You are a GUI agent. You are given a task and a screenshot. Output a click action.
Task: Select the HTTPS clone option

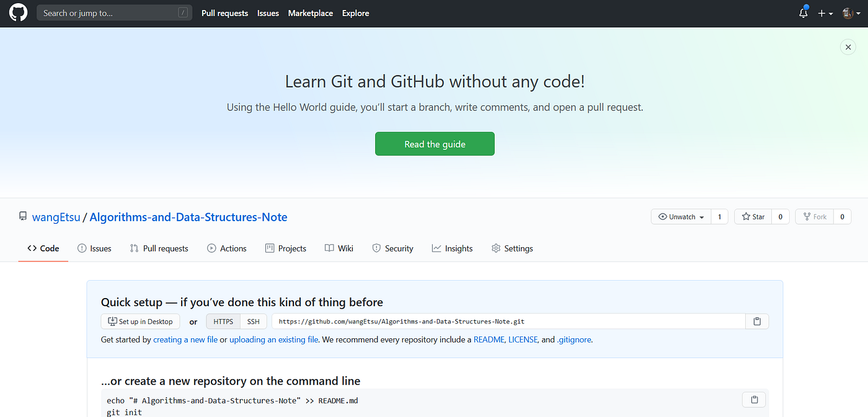tap(223, 322)
